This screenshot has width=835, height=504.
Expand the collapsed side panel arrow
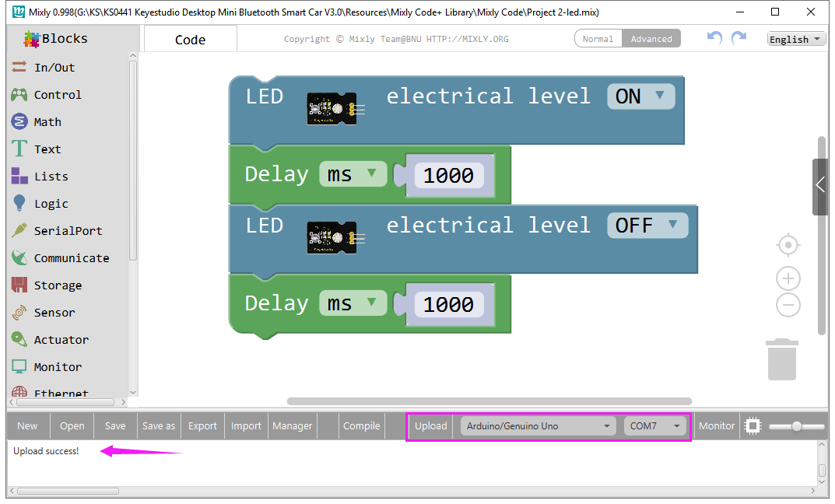[820, 186]
